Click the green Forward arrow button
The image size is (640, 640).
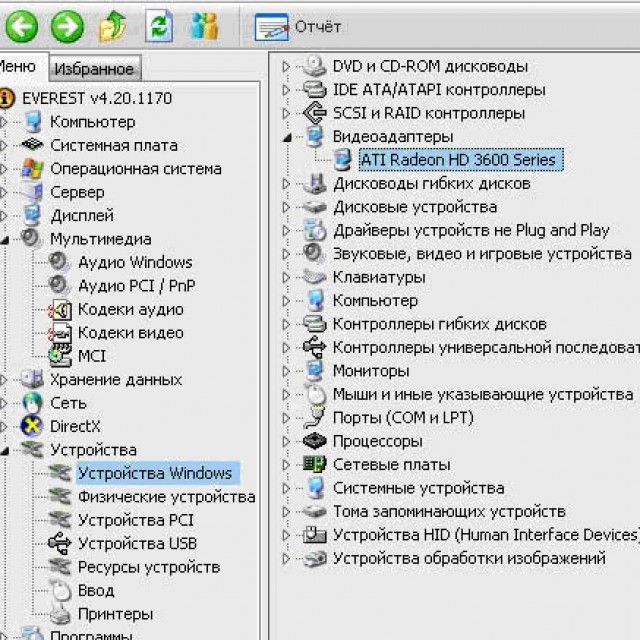tap(67, 27)
